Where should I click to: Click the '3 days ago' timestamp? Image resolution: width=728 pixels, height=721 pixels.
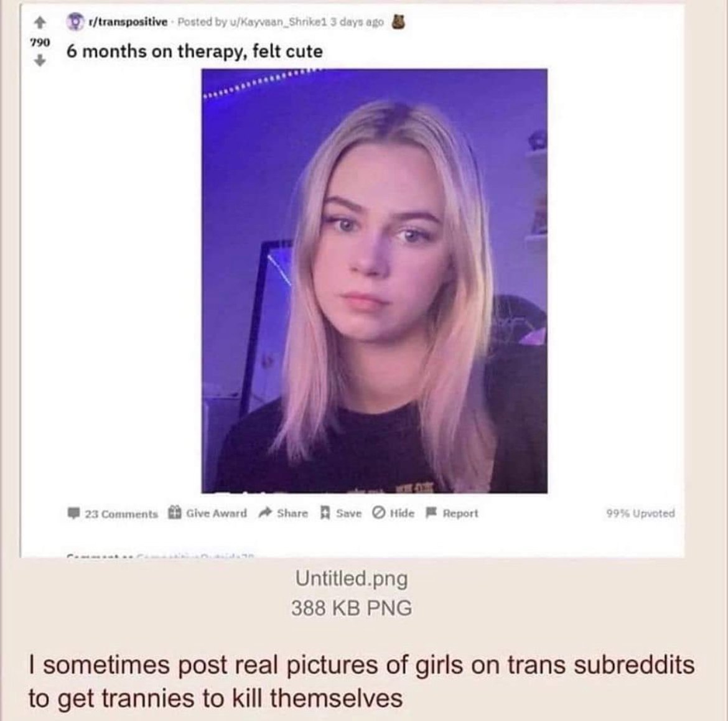[x=357, y=22]
